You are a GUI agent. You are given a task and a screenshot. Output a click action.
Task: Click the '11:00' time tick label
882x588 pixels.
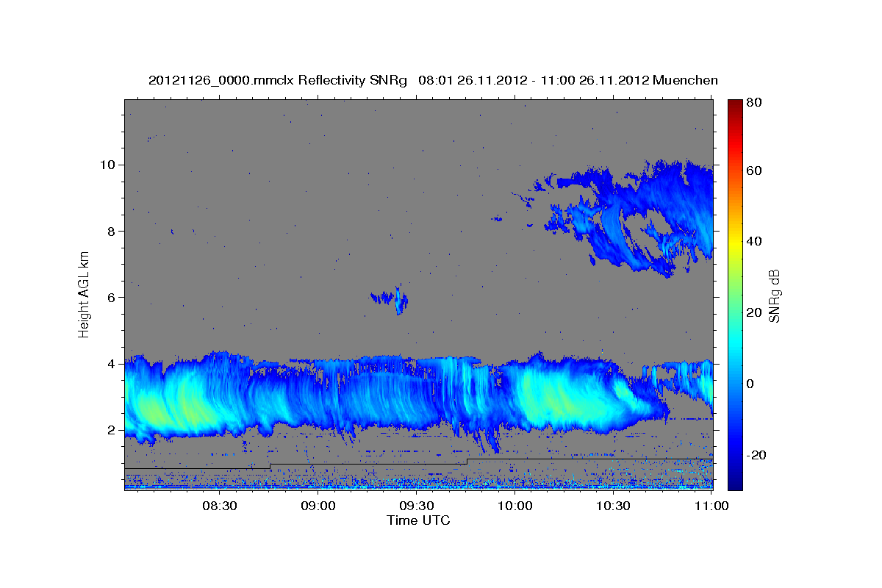coord(711,506)
